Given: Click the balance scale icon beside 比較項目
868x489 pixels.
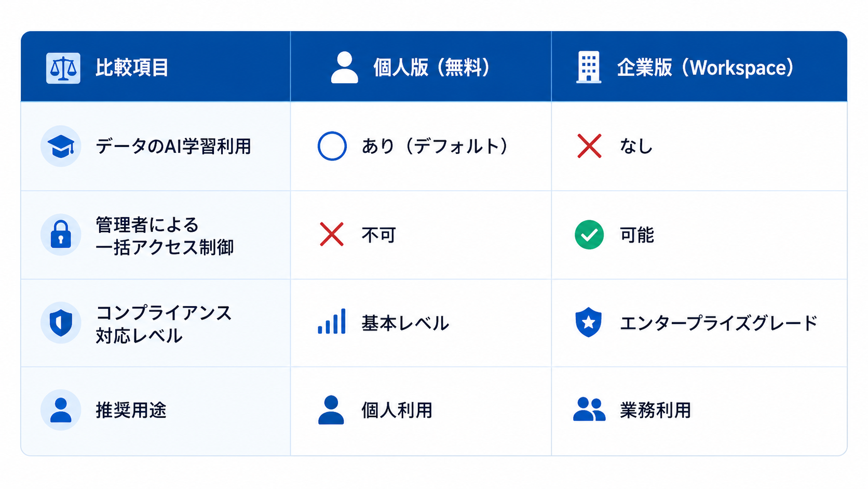Looking at the screenshot, I should coord(63,68).
